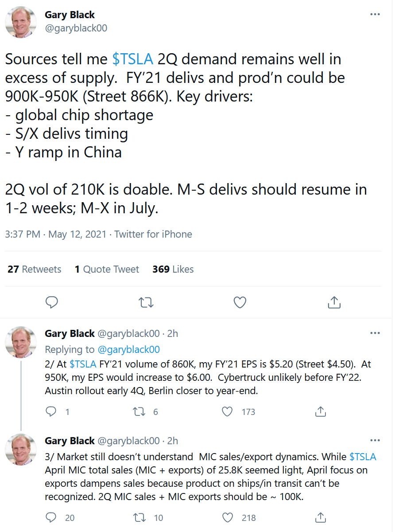Like the 3/ tweet with 218 likes

coord(227,517)
